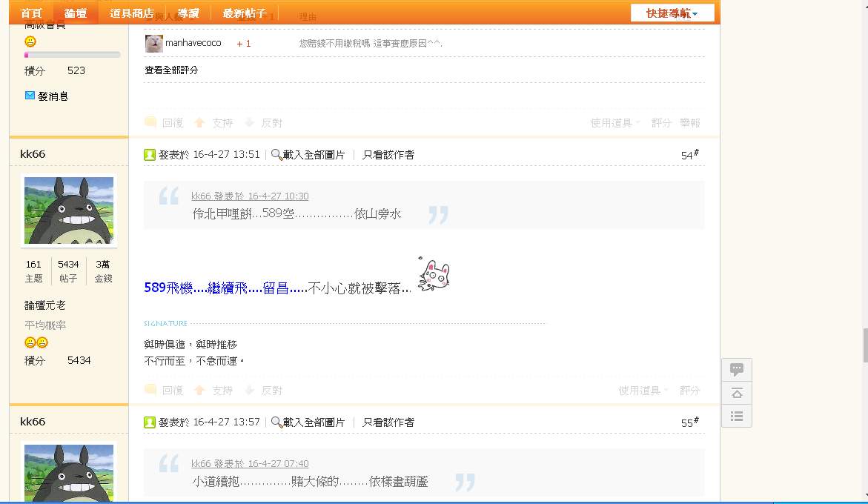Click 反對 down-arrow in top post
Screen dimensions: 868x504
(x=250, y=123)
